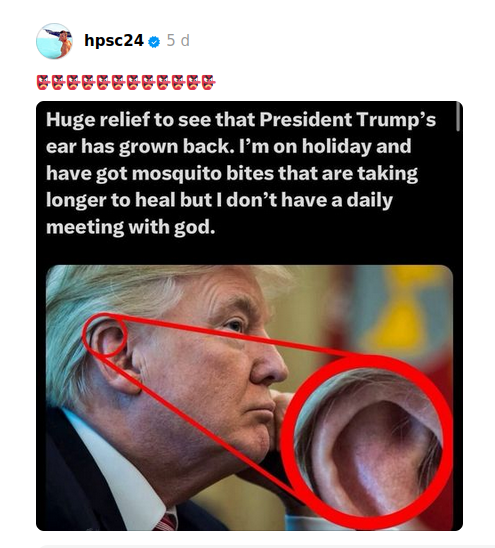This screenshot has height=548, width=495.
Task: Click the large magnified ear circle
Action: click(x=367, y=441)
